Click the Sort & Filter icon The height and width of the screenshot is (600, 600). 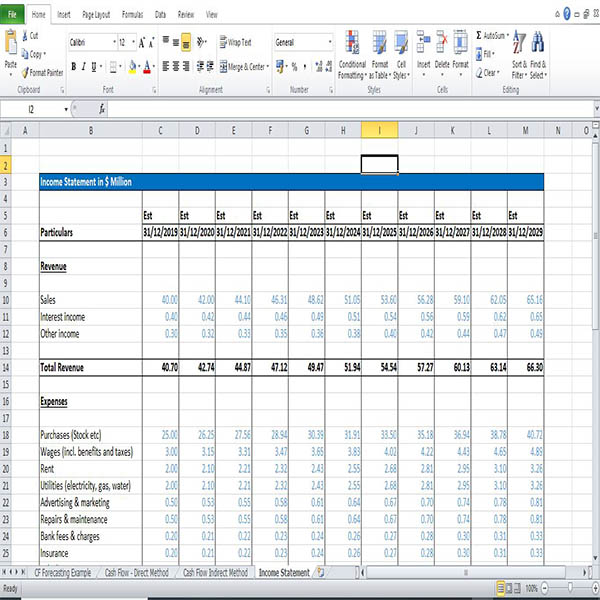click(519, 42)
